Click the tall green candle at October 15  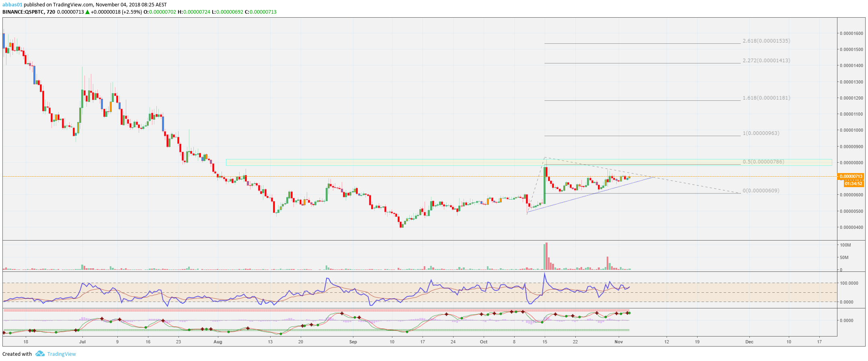tap(545, 185)
